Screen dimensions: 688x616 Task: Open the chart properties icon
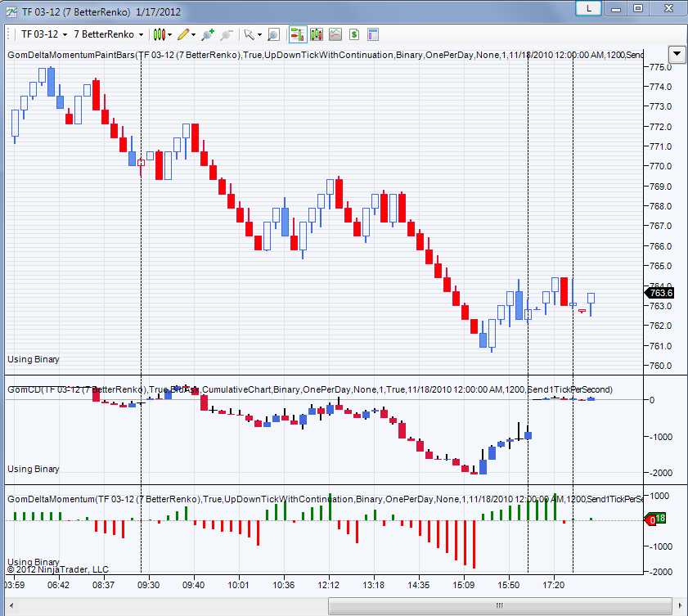click(373, 34)
